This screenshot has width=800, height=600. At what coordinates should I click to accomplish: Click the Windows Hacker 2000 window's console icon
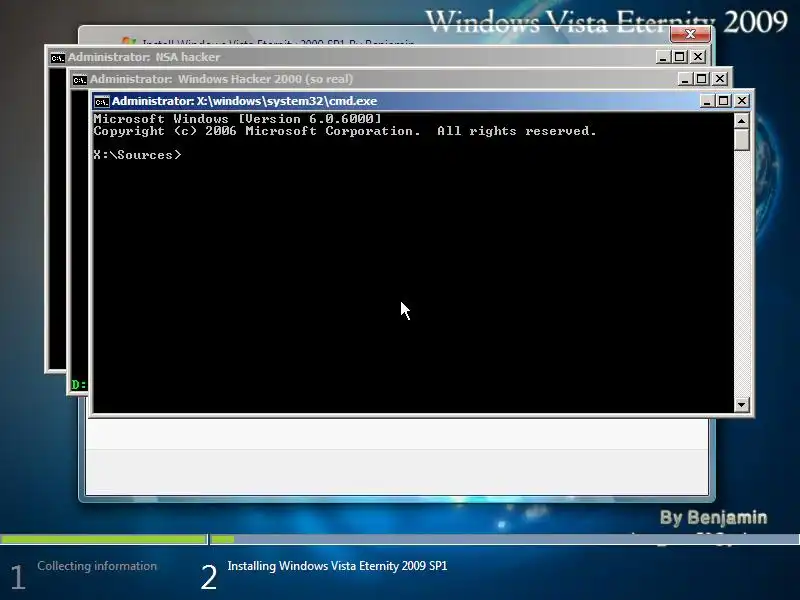pos(80,80)
